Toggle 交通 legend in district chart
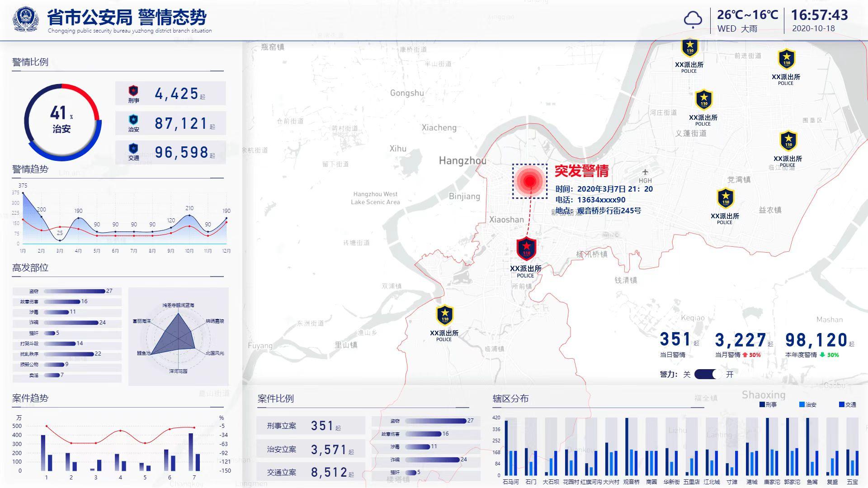This screenshot has height=488, width=868. click(x=848, y=404)
